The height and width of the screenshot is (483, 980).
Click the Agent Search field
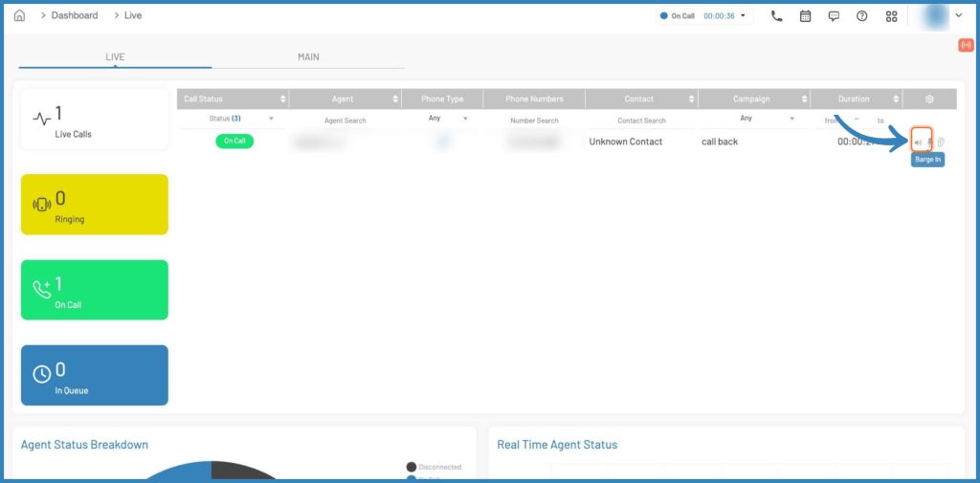coord(345,121)
